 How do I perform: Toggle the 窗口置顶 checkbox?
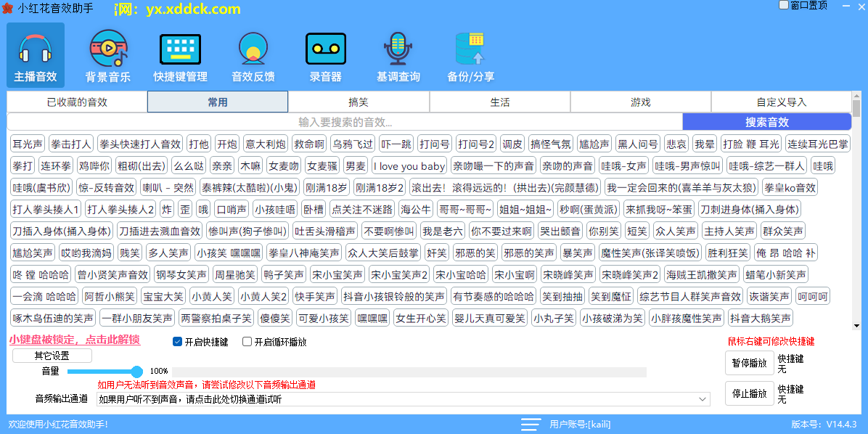coord(784,5)
